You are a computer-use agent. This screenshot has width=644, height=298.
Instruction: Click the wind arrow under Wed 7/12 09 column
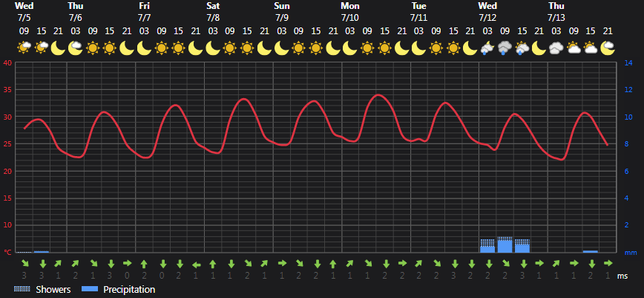tap(505, 263)
